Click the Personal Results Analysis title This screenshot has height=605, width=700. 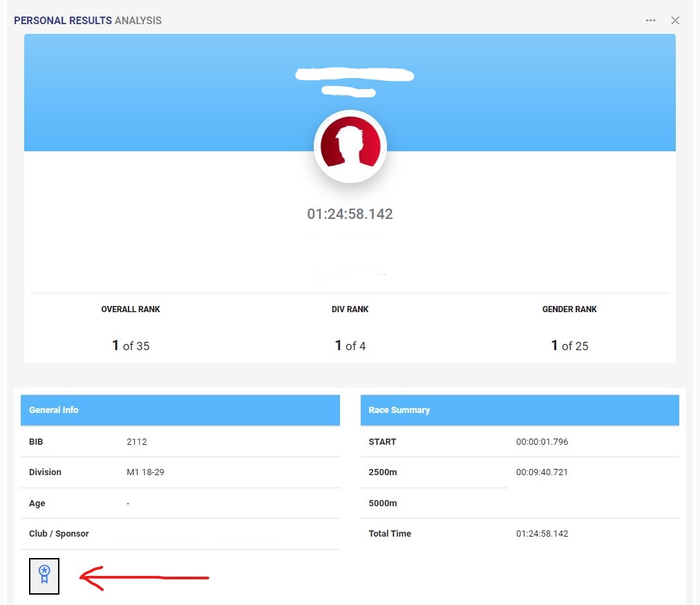pyautogui.click(x=88, y=21)
